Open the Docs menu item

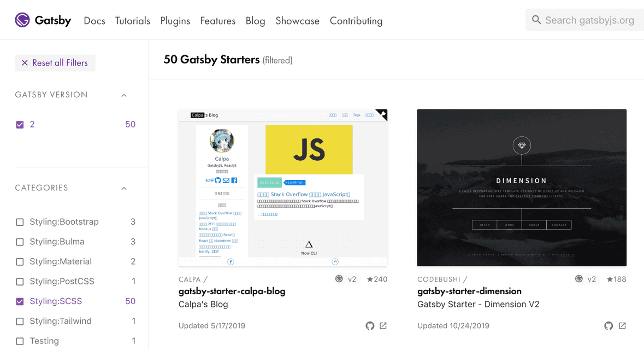(x=94, y=21)
